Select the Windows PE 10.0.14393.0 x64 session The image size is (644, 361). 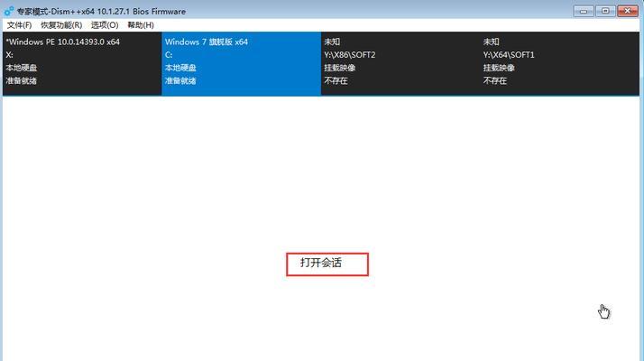point(82,64)
